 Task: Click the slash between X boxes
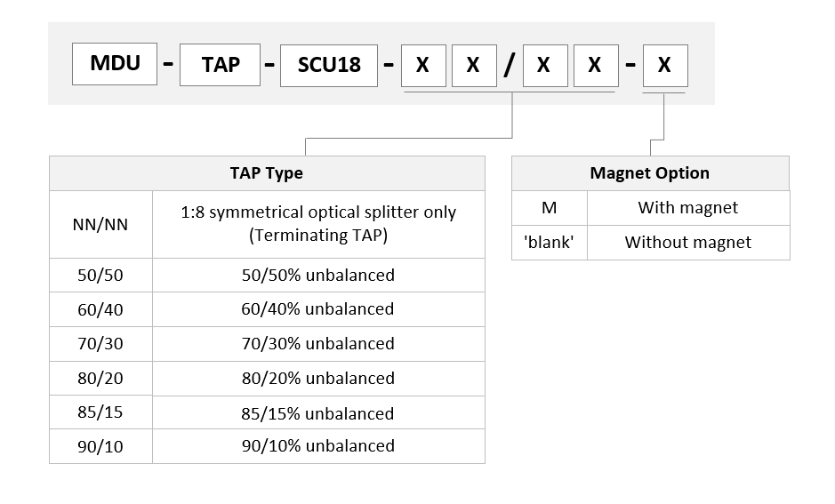510,65
